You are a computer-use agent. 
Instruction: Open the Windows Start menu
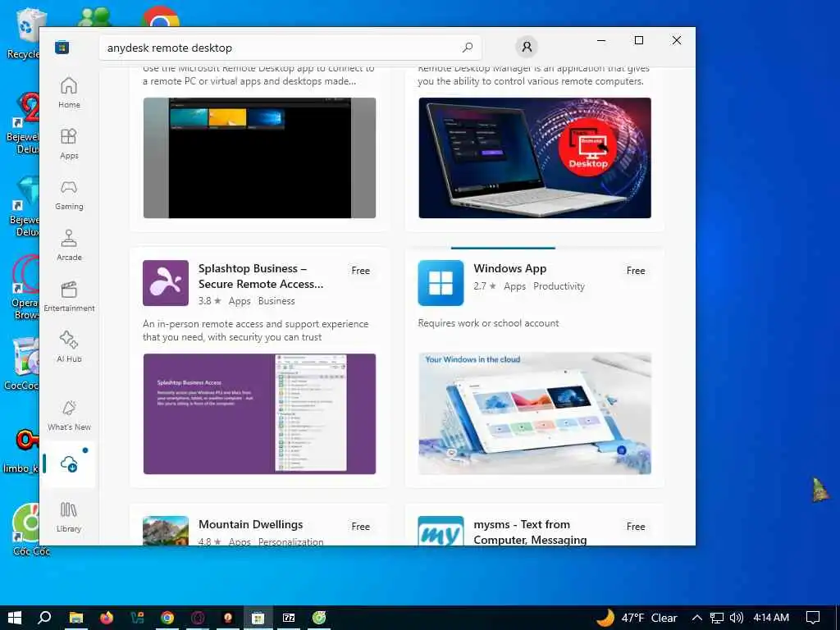[15, 618]
